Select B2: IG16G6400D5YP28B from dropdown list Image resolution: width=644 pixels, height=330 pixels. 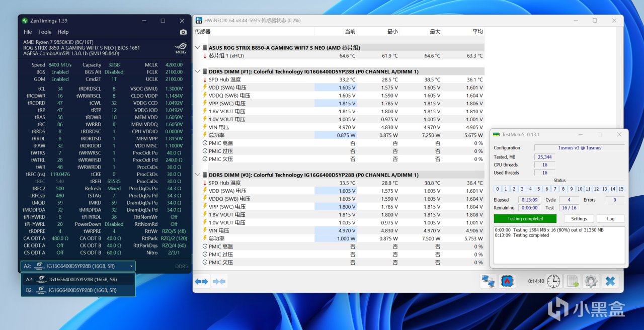click(x=78, y=290)
